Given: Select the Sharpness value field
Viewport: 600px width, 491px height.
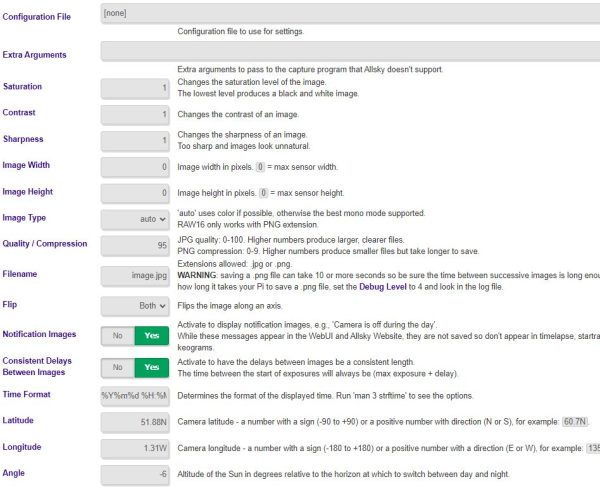Looking at the screenshot, I should (x=135, y=140).
